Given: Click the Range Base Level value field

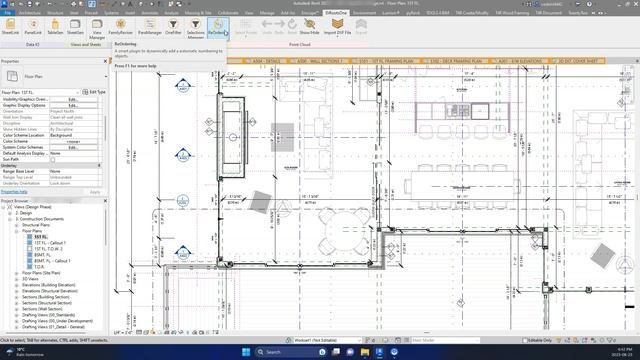Looking at the screenshot, I should pyautogui.click(x=73, y=171).
